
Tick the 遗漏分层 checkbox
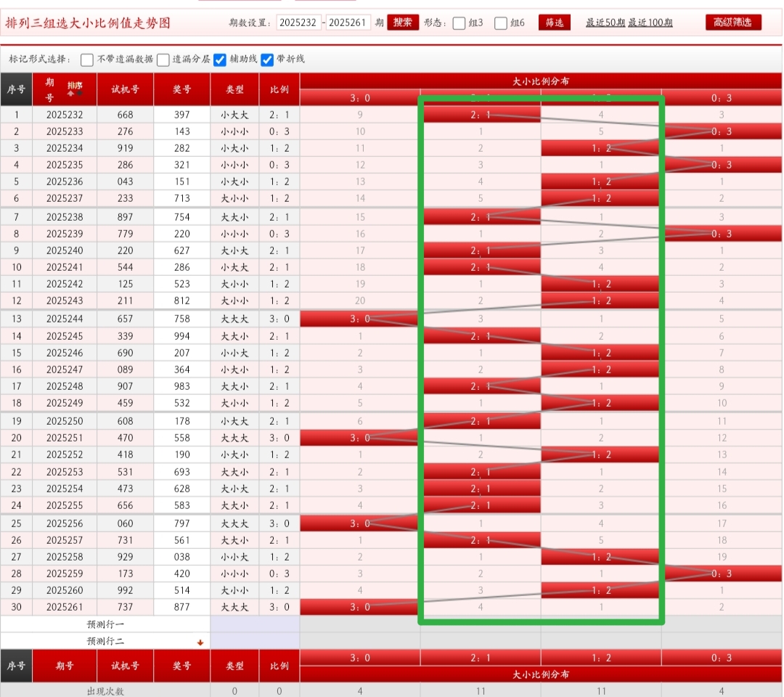163,60
